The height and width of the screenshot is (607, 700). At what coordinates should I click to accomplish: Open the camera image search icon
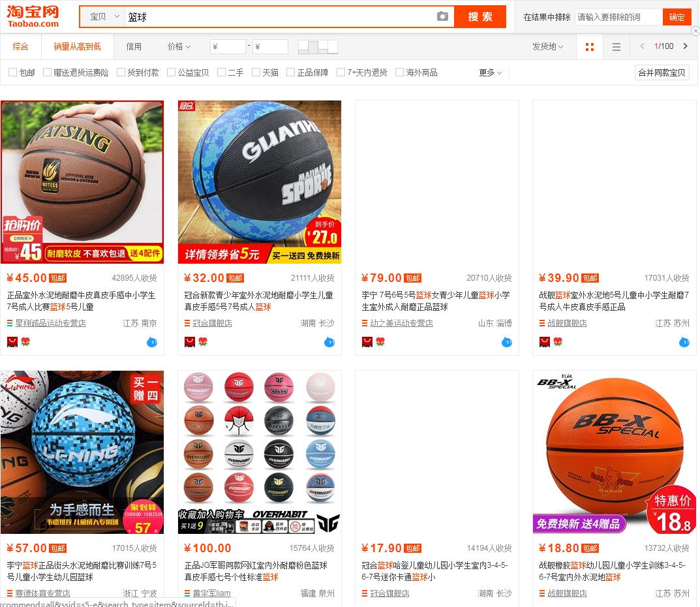tap(442, 16)
